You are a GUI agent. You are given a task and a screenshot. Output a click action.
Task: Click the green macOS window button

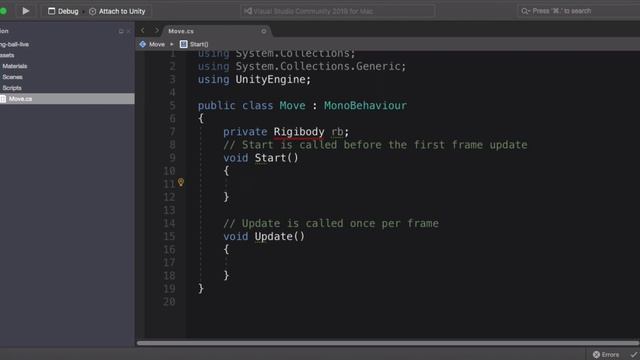coord(3,11)
